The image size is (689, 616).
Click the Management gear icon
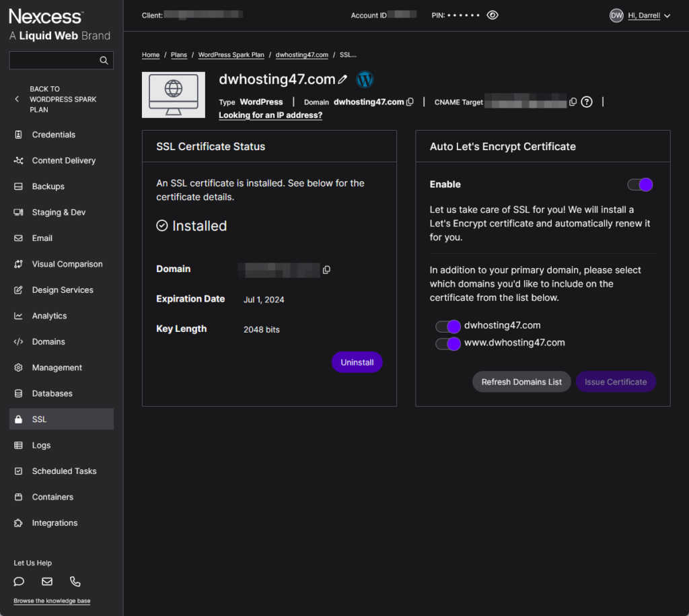[18, 368]
